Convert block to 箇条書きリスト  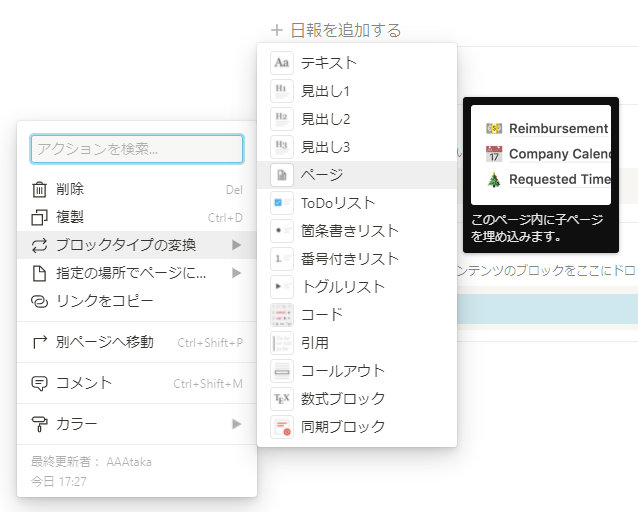pyautogui.click(x=357, y=231)
